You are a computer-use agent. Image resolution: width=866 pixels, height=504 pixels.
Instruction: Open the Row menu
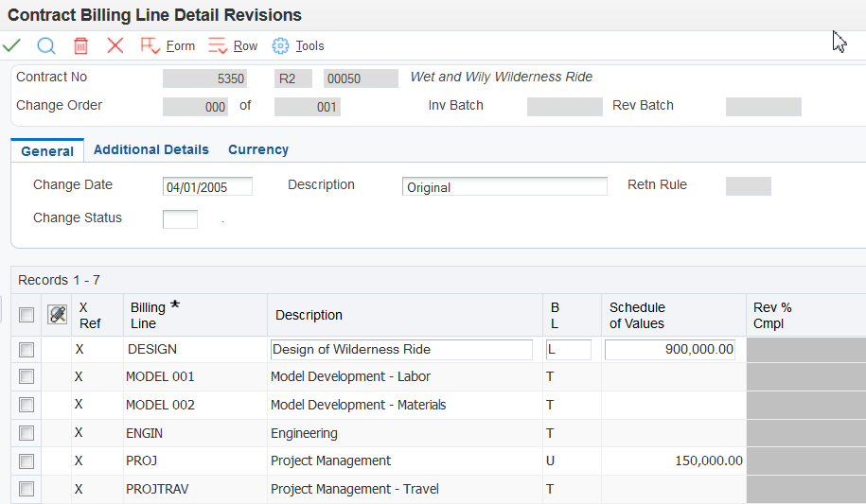click(x=245, y=45)
